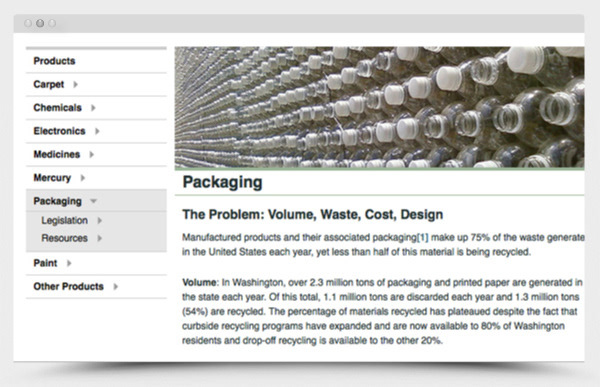This screenshot has width=600, height=387.
Task: Click the arrow next to Resources
Action: pyautogui.click(x=99, y=238)
